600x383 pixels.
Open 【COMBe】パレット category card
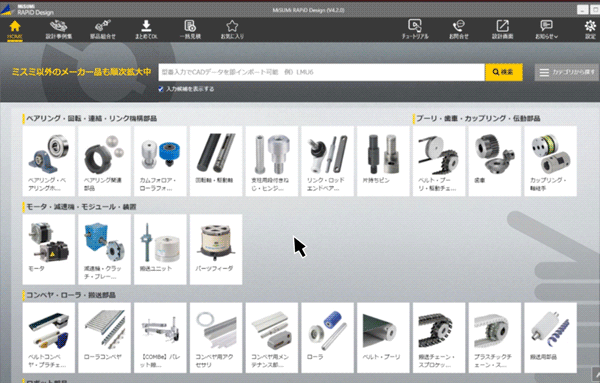point(160,338)
